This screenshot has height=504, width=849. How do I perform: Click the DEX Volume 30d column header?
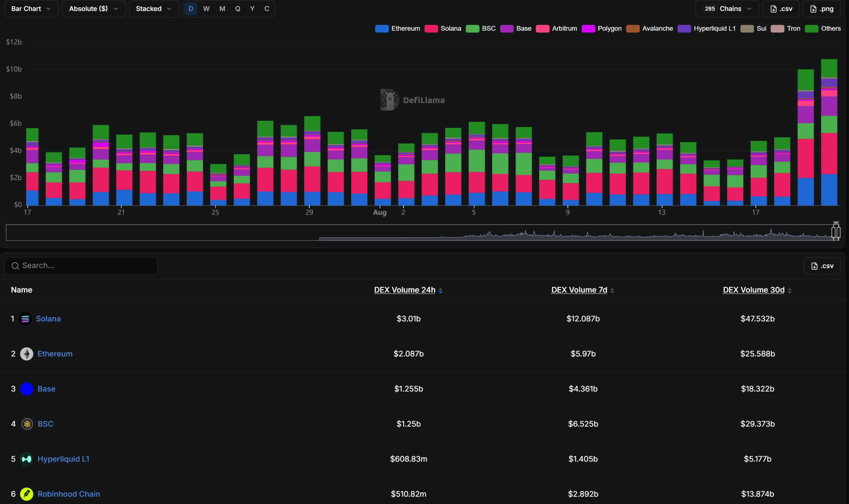pyautogui.click(x=754, y=290)
